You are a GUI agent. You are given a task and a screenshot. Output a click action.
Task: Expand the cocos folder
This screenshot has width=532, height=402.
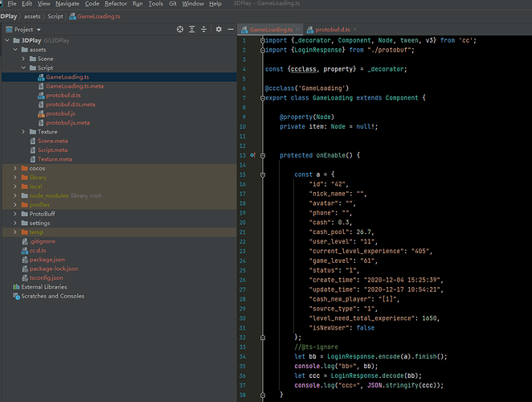tap(14, 169)
